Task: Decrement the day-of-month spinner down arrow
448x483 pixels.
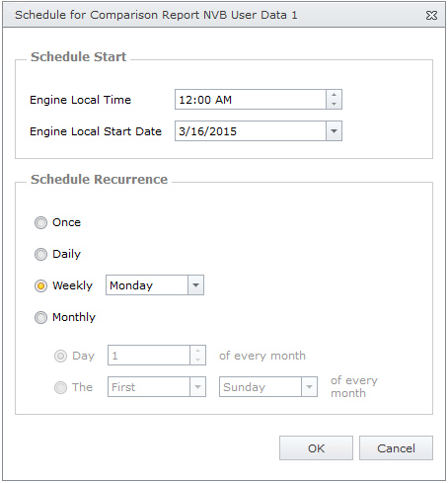Action: (197, 360)
